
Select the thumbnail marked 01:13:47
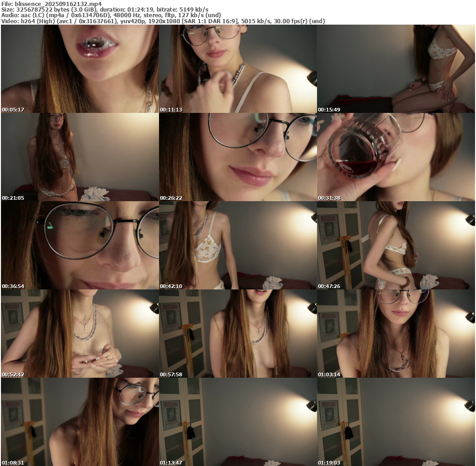coord(238,422)
